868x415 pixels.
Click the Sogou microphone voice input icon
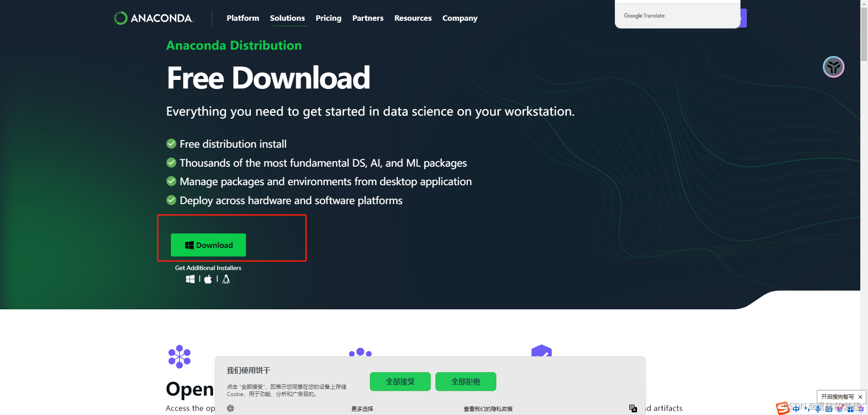818,409
